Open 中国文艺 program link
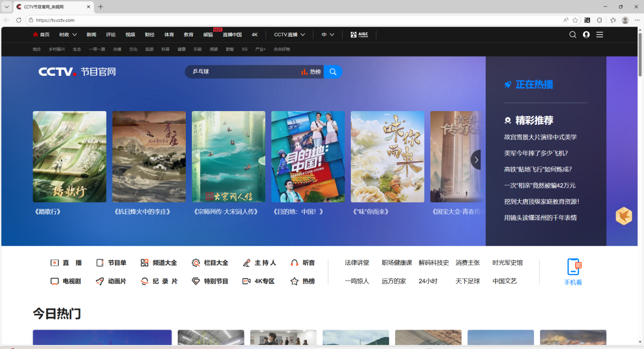The height and width of the screenshot is (349, 644). click(x=505, y=281)
